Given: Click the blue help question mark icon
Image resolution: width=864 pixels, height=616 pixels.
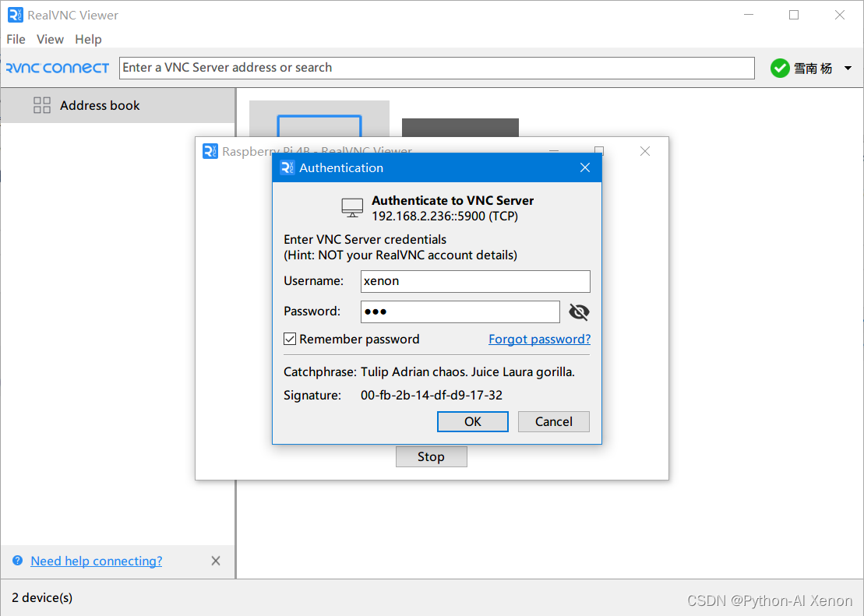Looking at the screenshot, I should click(18, 561).
